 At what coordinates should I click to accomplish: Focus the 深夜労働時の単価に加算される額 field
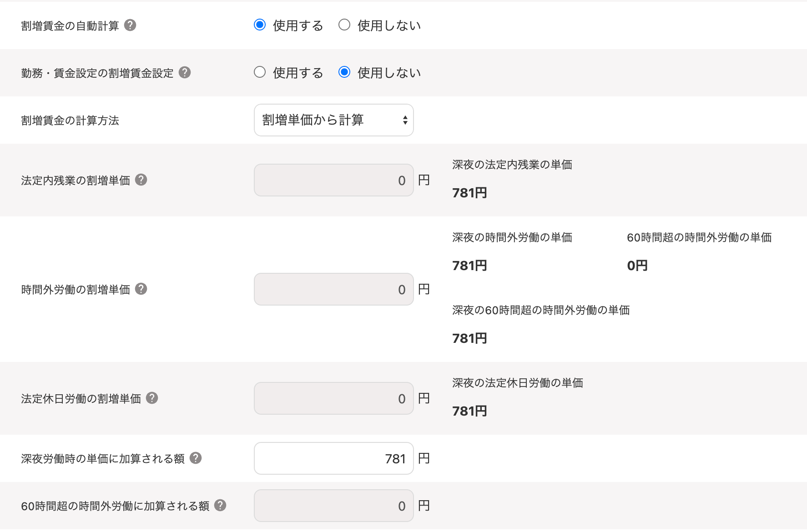pos(334,458)
